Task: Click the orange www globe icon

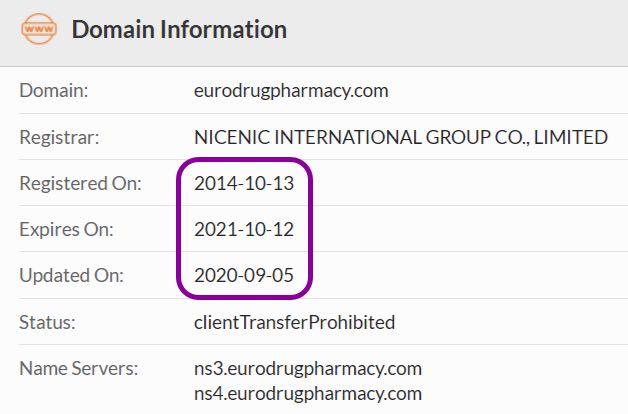Action: point(38,29)
